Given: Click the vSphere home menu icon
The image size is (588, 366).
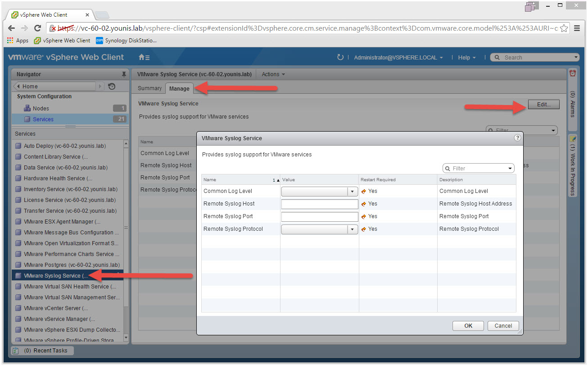Looking at the screenshot, I should (144, 57).
